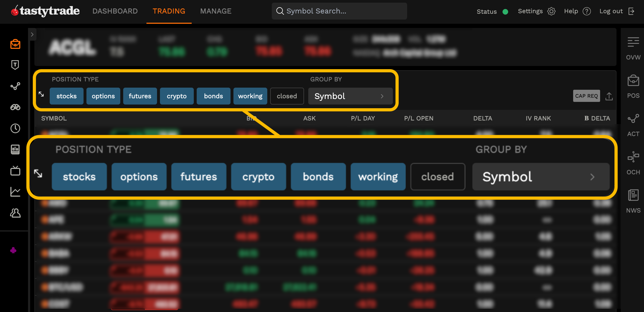The height and width of the screenshot is (312, 644).
Task: Switch to the DASHBOARD tab
Action: tap(115, 11)
